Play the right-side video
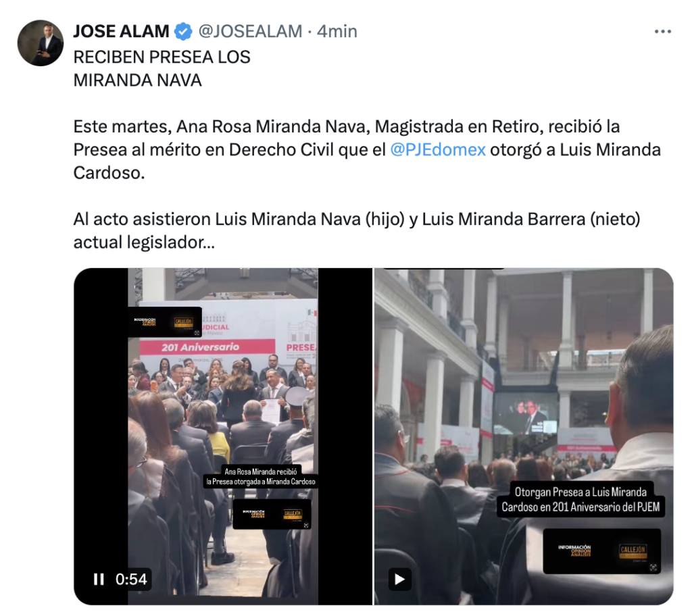 399,579
